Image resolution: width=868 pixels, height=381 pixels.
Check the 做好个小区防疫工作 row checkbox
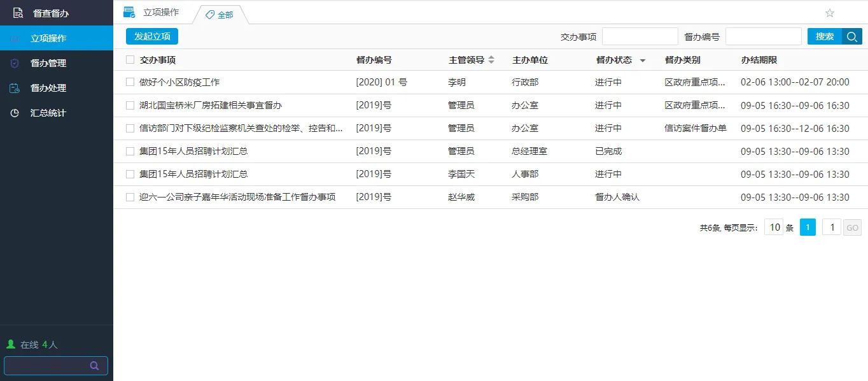click(x=130, y=82)
